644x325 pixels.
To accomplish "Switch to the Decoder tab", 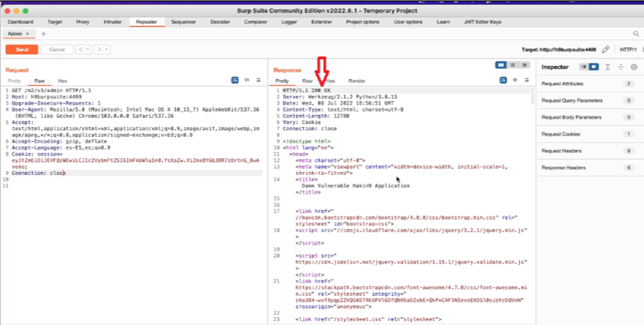I will pyautogui.click(x=220, y=22).
